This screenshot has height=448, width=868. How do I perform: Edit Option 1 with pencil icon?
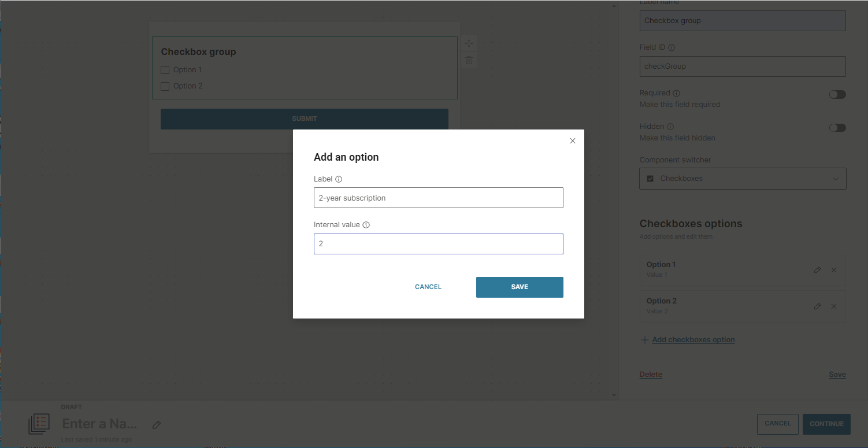click(817, 270)
